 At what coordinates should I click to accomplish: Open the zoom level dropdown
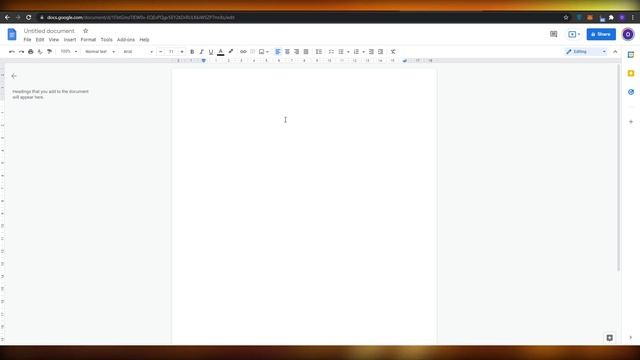point(69,52)
